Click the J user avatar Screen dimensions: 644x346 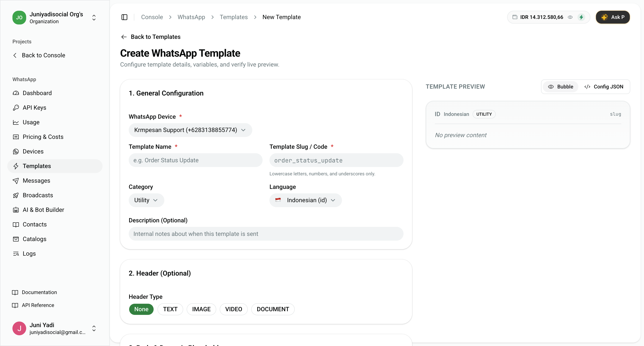click(x=19, y=328)
